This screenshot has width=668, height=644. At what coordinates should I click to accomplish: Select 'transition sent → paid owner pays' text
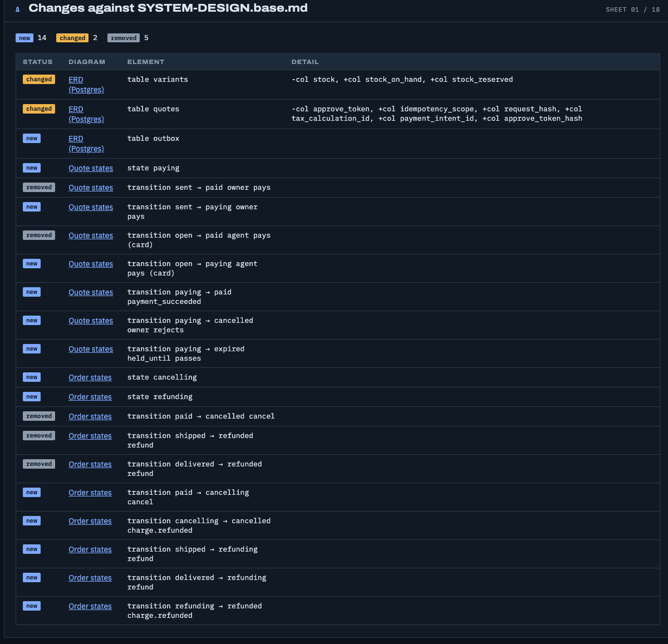pyautogui.click(x=199, y=188)
